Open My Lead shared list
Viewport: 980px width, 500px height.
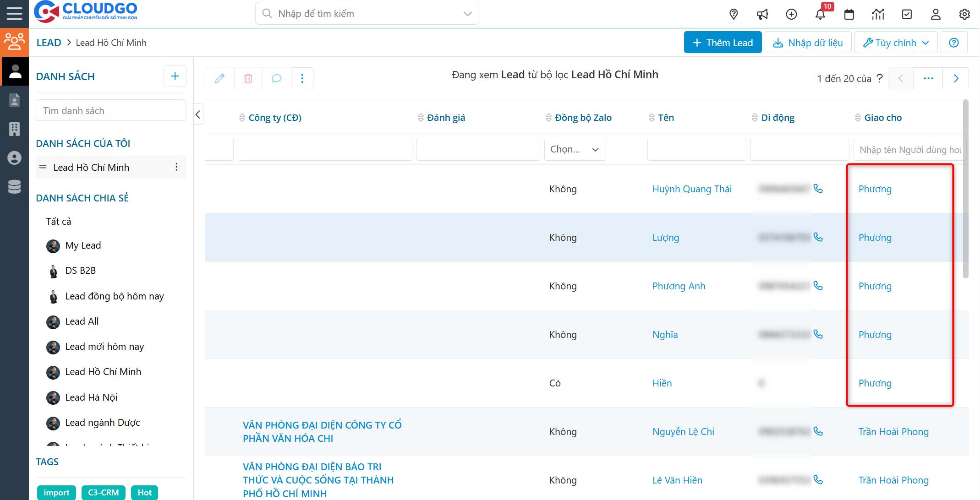(x=83, y=245)
